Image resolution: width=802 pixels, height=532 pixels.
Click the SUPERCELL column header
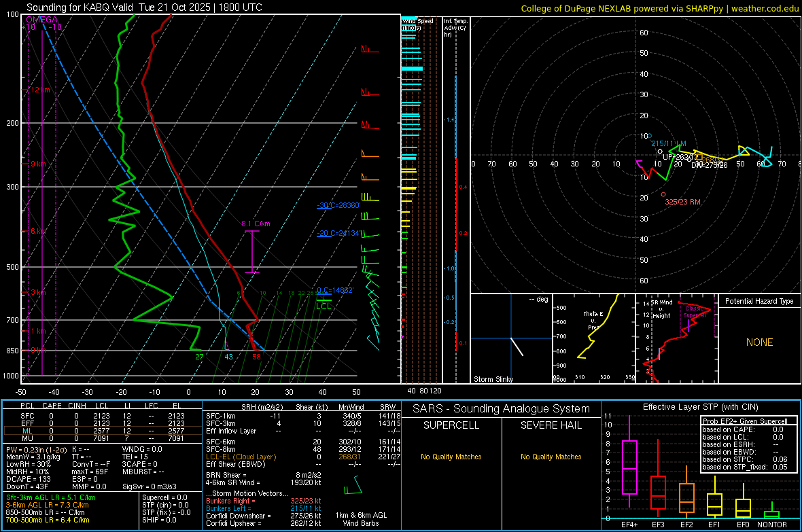tap(451, 425)
